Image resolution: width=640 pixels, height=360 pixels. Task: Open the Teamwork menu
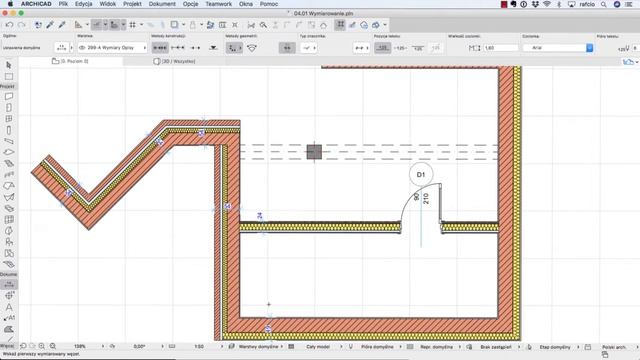218,4
